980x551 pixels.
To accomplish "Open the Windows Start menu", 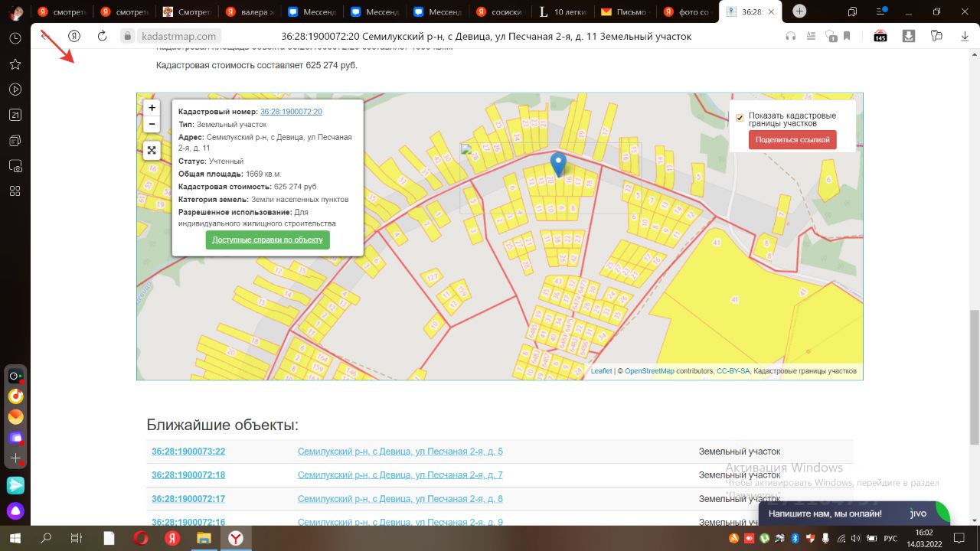I will point(15,539).
